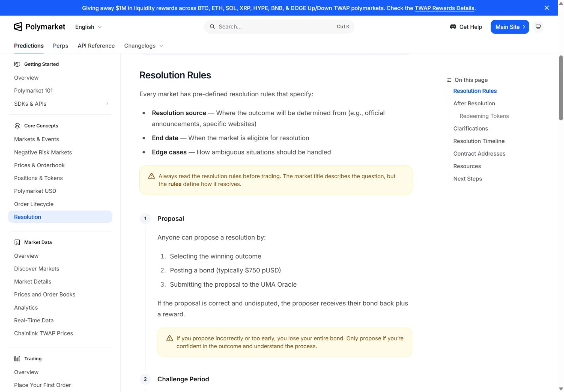Click the warning icon in bond callout

[x=169, y=338]
